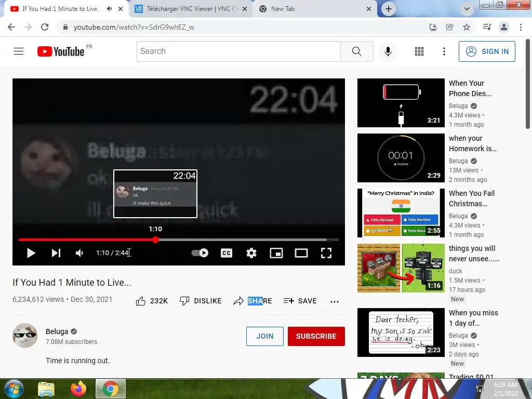Image resolution: width=532 pixels, height=399 pixels.
Task: Open YouTube settings three-dot menu
Action: pyautogui.click(x=444, y=51)
